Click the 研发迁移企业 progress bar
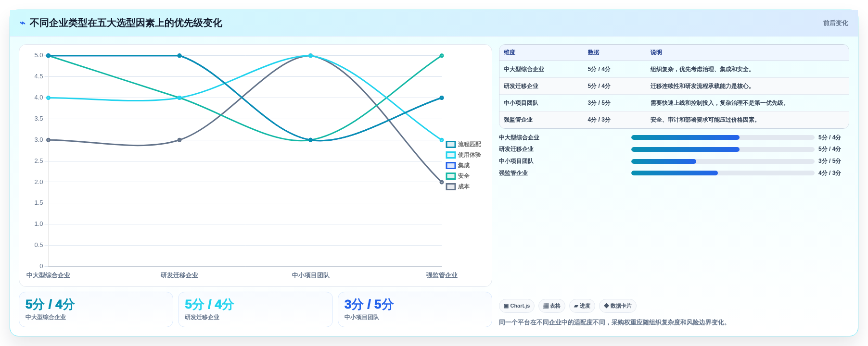The image size is (868, 346). click(723, 149)
